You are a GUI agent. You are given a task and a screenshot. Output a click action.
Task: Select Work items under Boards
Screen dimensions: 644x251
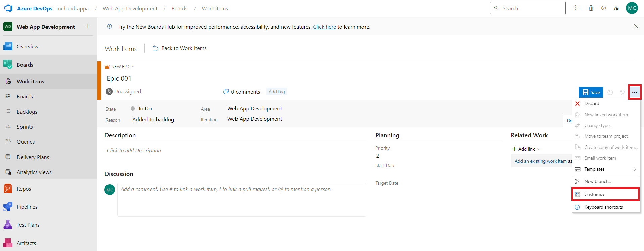click(48, 81)
